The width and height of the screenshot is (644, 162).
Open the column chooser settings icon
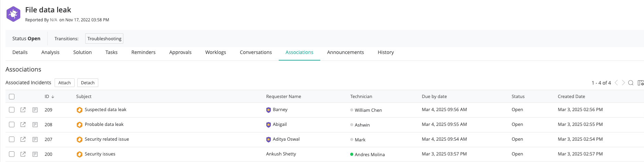pos(641,83)
